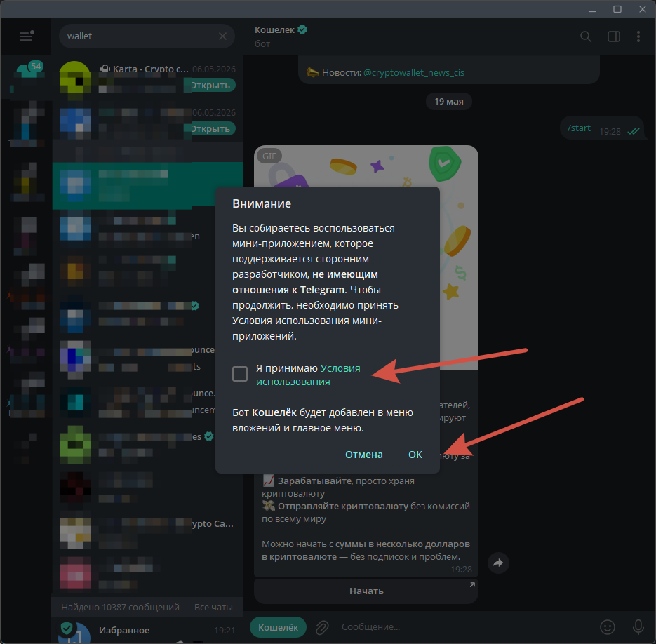656x644 pixels.
Task: Forward the bot message with share arrow
Action: click(498, 563)
